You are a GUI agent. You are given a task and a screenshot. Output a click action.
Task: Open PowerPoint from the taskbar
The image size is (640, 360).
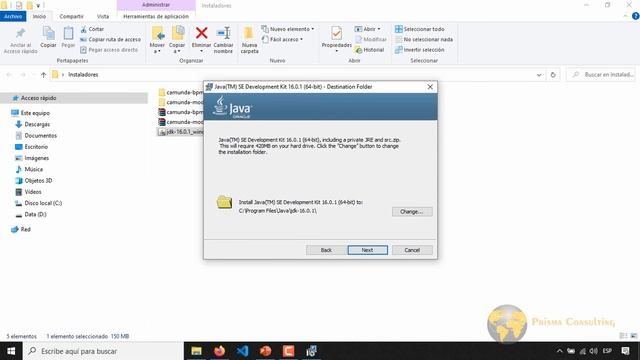(265, 351)
